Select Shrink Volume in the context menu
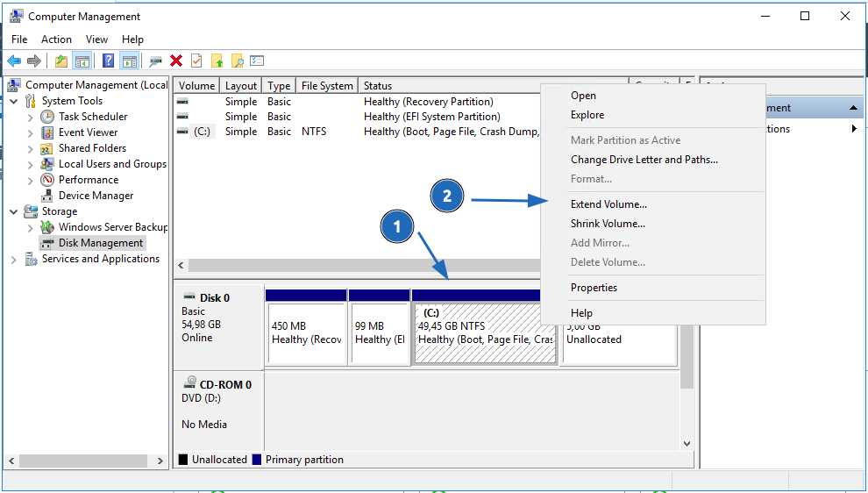This screenshot has width=868, height=493. [x=608, y=224]
